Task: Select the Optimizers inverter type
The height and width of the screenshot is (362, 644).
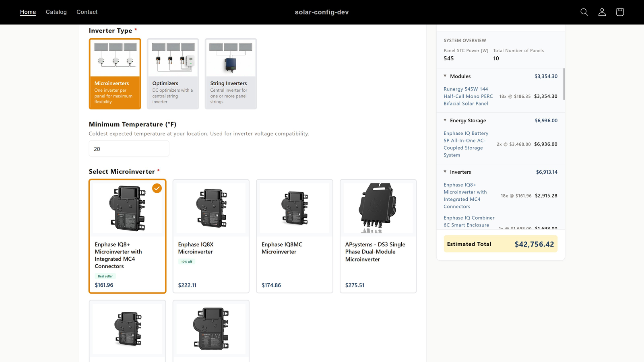Action: (x=173, y=74)
